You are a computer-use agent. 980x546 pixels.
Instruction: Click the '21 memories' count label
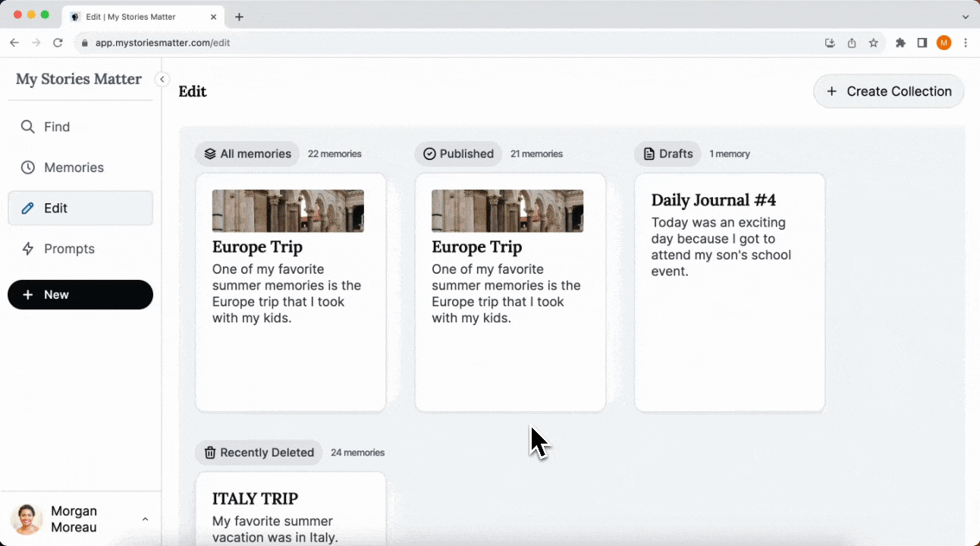(536, 154)
